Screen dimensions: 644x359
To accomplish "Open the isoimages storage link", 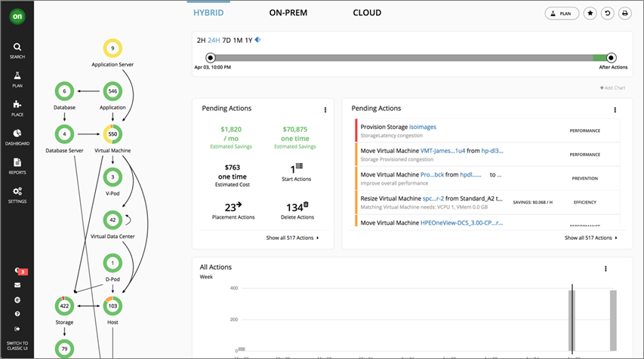I will (423, 127).
